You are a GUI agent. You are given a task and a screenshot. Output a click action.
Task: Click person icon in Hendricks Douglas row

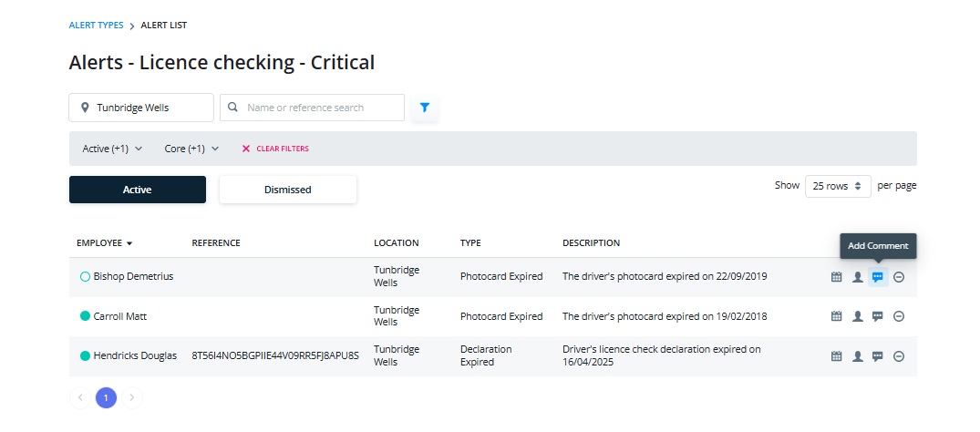click(858, 356)
